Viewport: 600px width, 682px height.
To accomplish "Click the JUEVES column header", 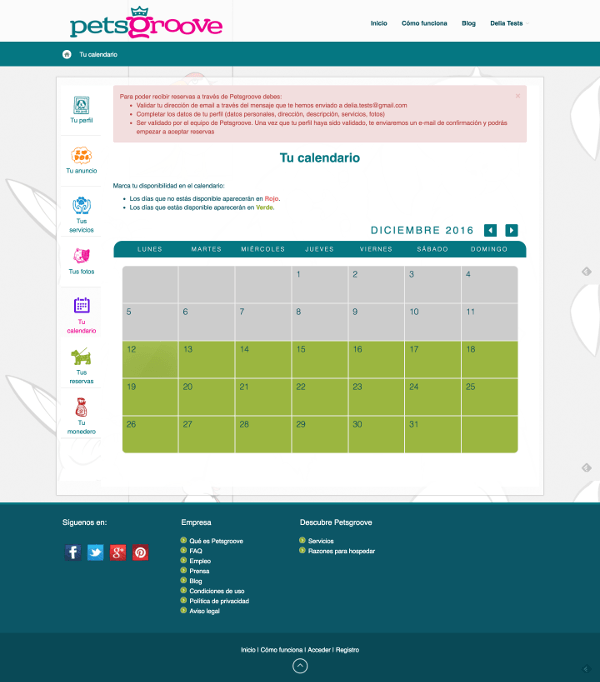I will click(319, 249).
